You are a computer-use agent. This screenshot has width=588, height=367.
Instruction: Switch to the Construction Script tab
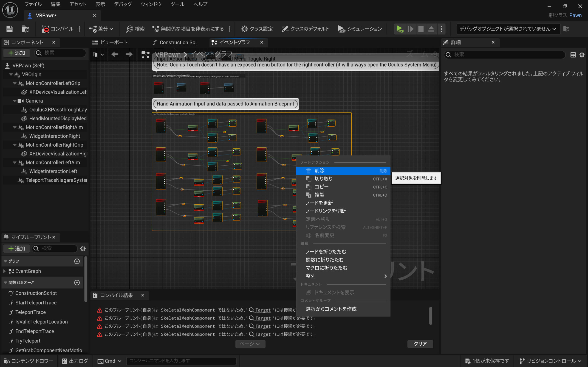tap(176, 42)
